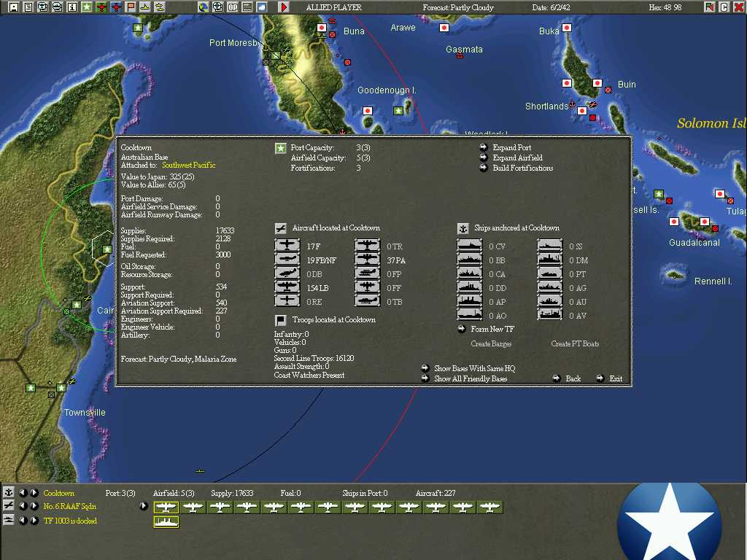Click the 'C' icon in top-right toolbar

tap(724, 7)
